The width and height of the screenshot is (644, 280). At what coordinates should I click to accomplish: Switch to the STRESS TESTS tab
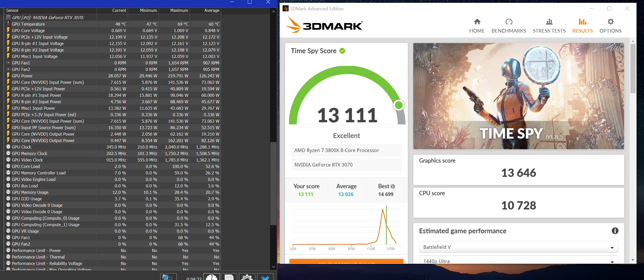click(x=549, y=26)
